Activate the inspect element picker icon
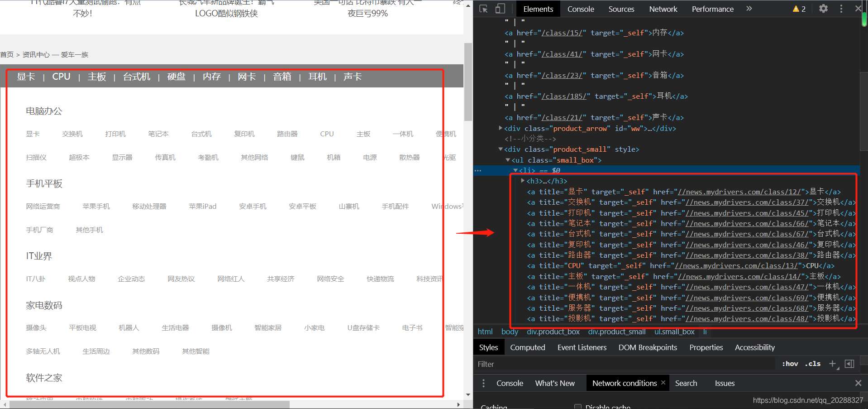The image size is (868, 409). 483,9
